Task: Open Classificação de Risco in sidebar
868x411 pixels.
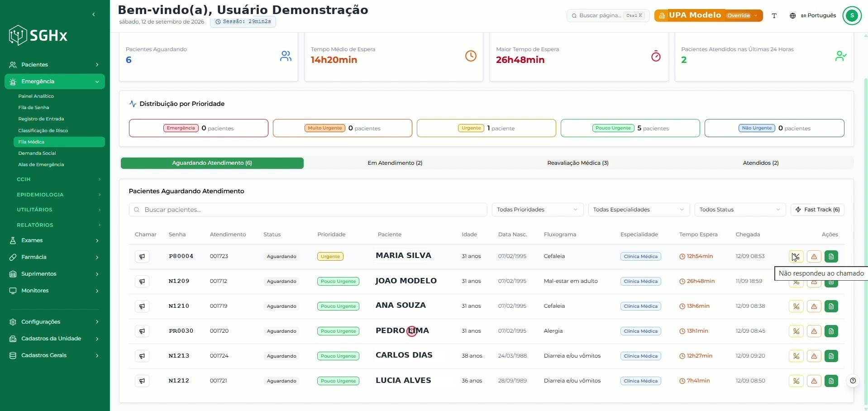Action: tap(59, 130)
